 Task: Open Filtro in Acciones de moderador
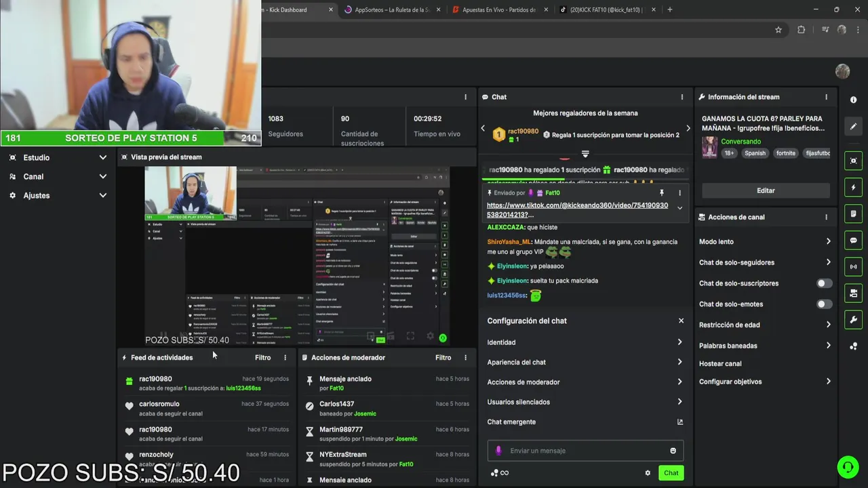pos(443,357)
